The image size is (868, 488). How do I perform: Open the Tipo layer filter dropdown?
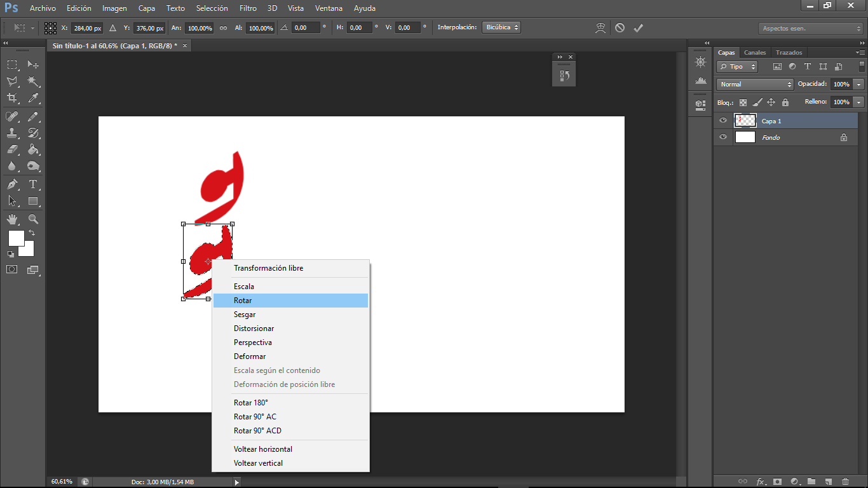tap(737, 67)
